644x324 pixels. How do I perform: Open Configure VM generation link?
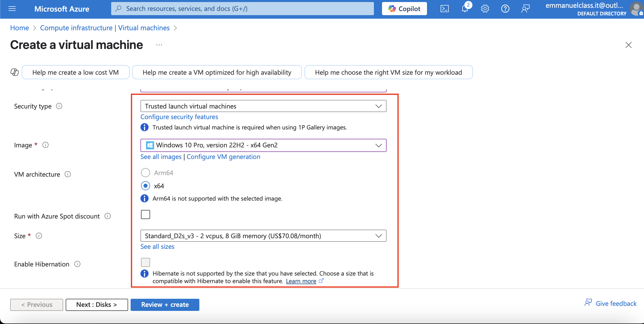pyautogui.click(x=223, y=157)
